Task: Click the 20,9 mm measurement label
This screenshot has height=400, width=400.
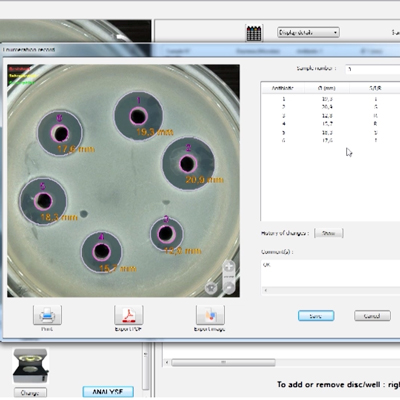Action: click(x=204, y=180)
